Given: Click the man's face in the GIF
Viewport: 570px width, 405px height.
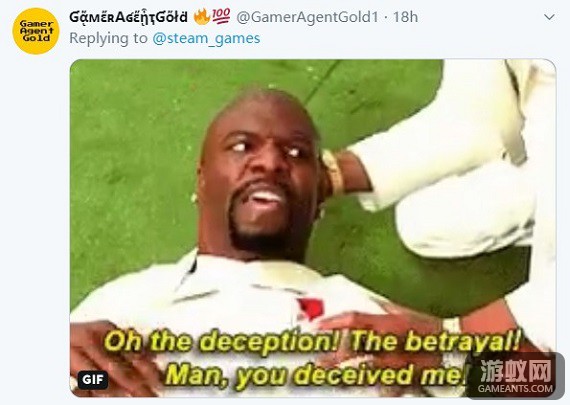Looking at the screenshot, I should 260,173.
